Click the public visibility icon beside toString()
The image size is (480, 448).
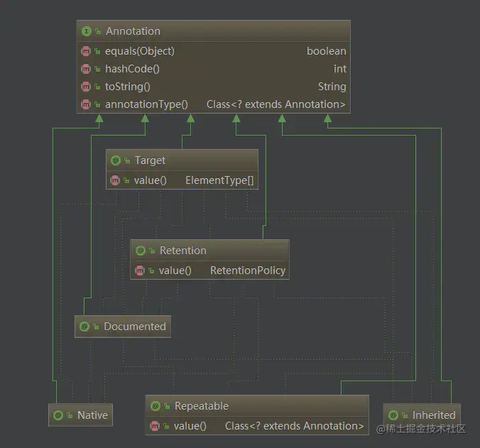tap(97, 87)
